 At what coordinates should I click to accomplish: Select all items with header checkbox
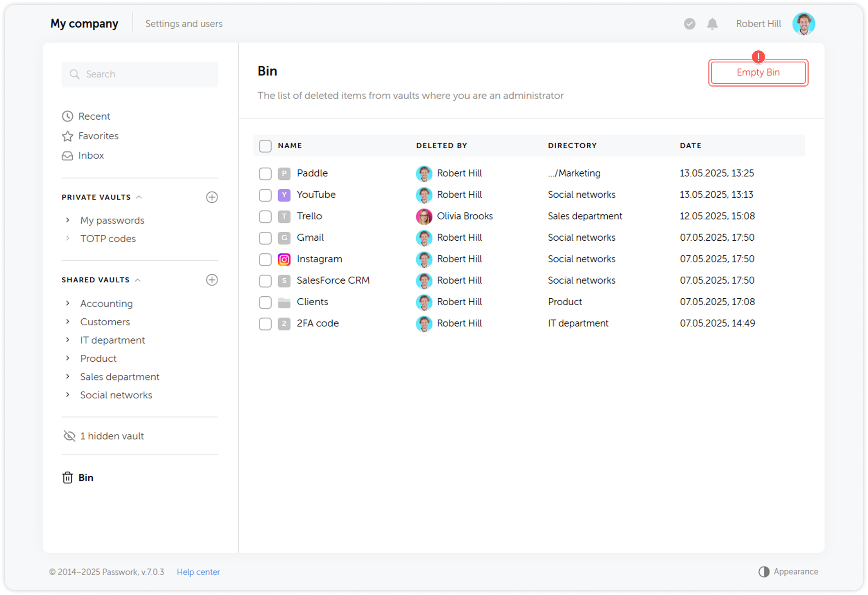pos(265,146)
